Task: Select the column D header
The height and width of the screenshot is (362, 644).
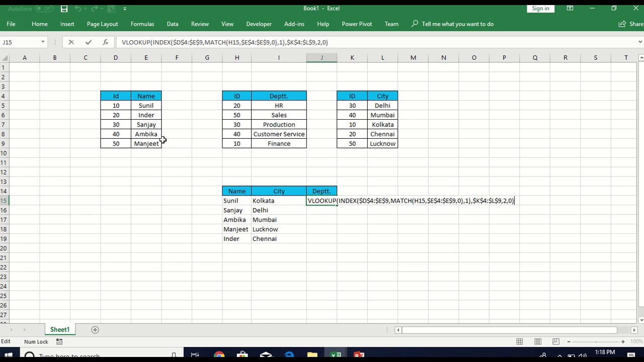Action: coord(116,58)
